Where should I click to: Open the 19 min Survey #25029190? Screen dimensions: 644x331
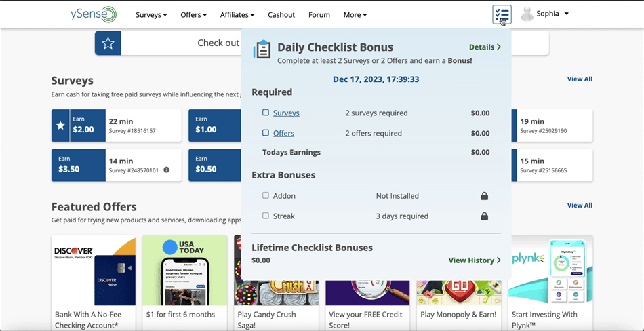pos(552,125)
